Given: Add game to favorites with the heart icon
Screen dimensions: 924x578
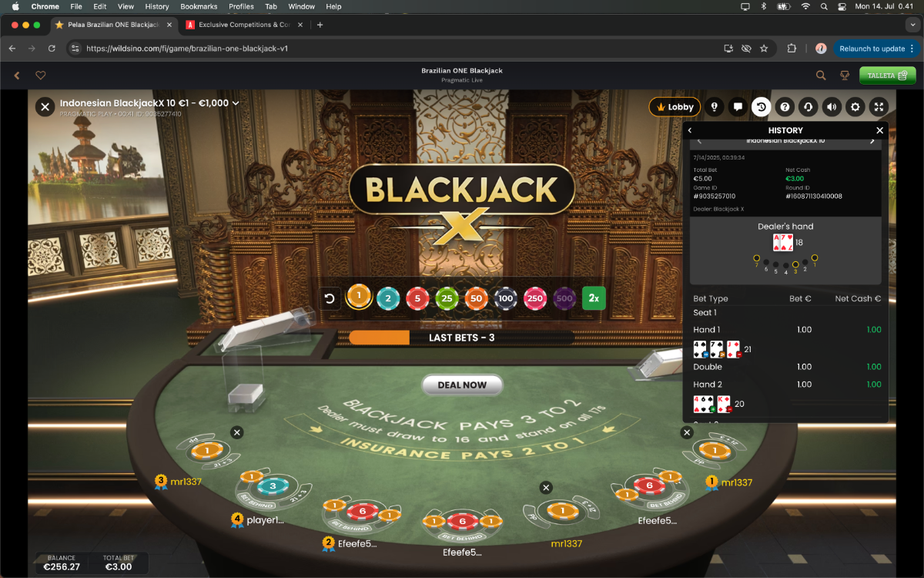Looking at the screenshot, I should (41, 76).
